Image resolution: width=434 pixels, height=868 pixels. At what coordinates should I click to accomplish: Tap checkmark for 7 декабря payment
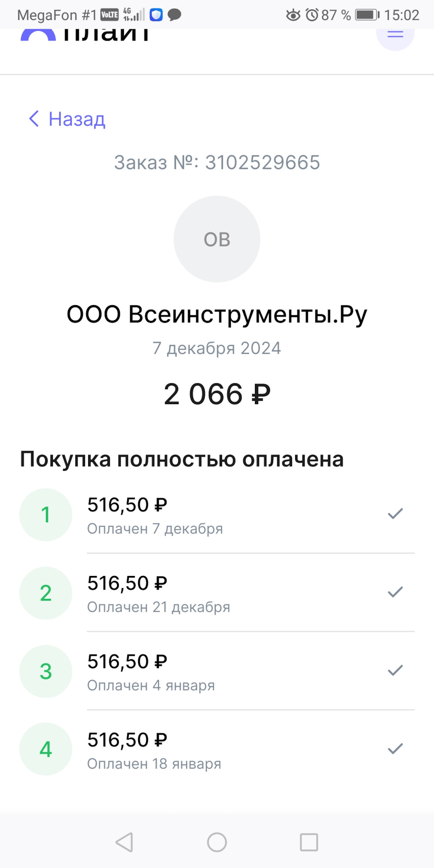coord(395,514)
